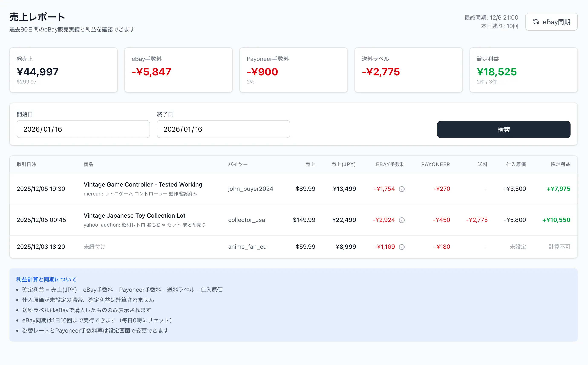Click the Payoneer手数料 summary card
This screenshot has width=588, height=365.
293,70
